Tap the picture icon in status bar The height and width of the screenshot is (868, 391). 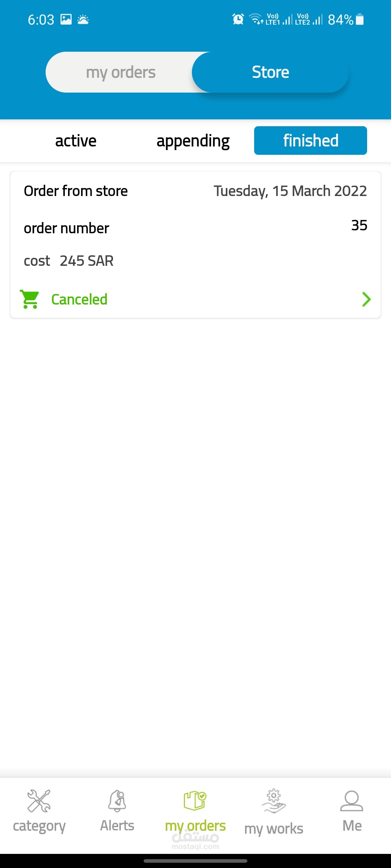[x=66, y=19]
